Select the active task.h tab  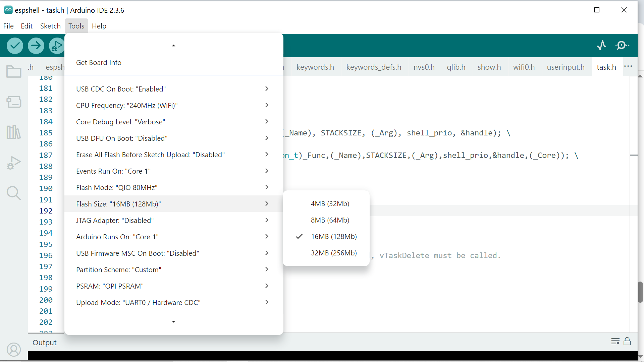[606, 67]
